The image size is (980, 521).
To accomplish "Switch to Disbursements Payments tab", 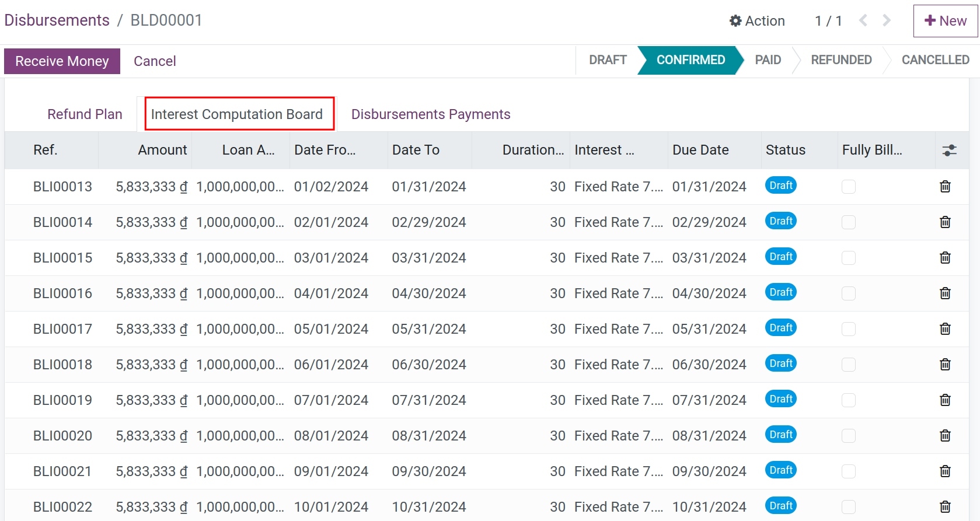I will coord(431,114).
